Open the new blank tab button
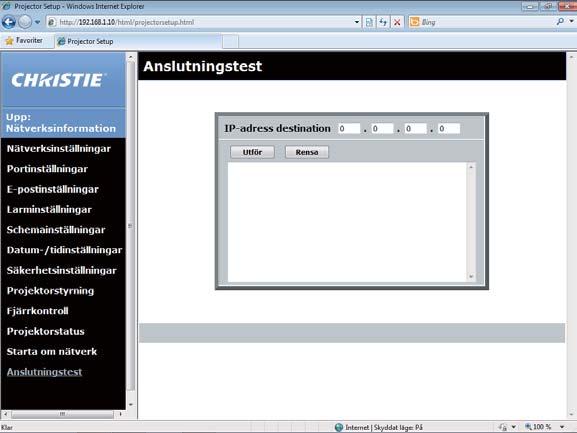The width and height of the screenshot is (577, 433). coord(230,41)
